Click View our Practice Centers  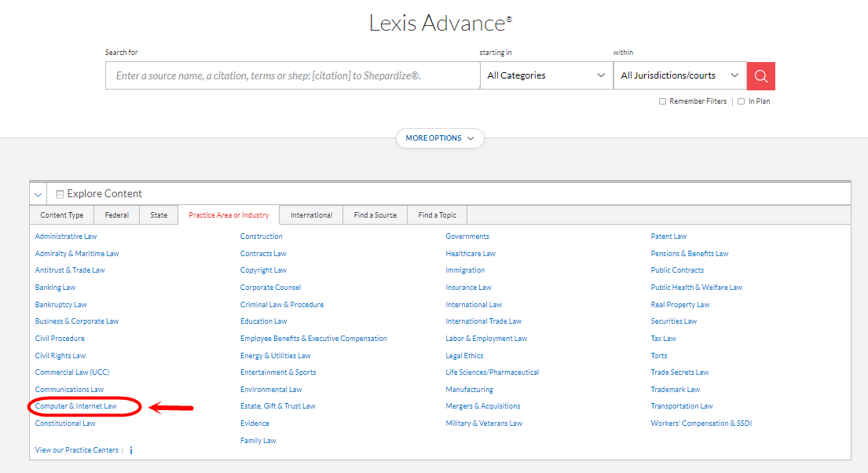pyautogui.click(x=76, y=449)
